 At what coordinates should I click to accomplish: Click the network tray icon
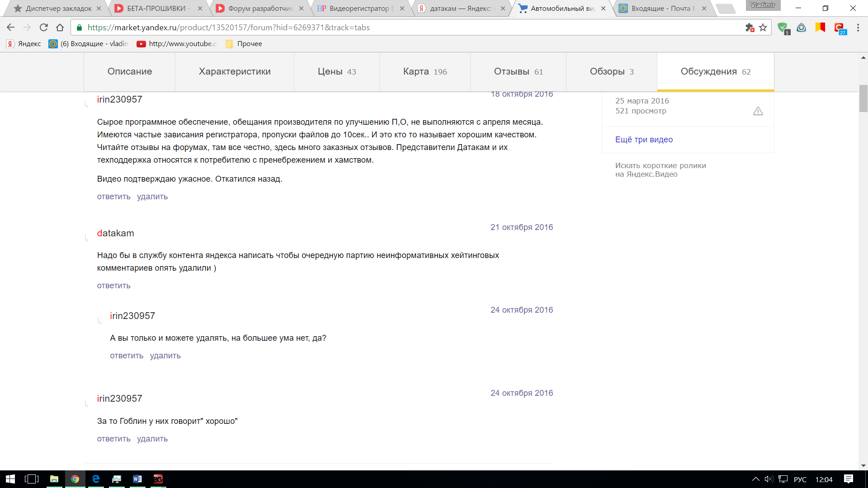tap(783, 479)
